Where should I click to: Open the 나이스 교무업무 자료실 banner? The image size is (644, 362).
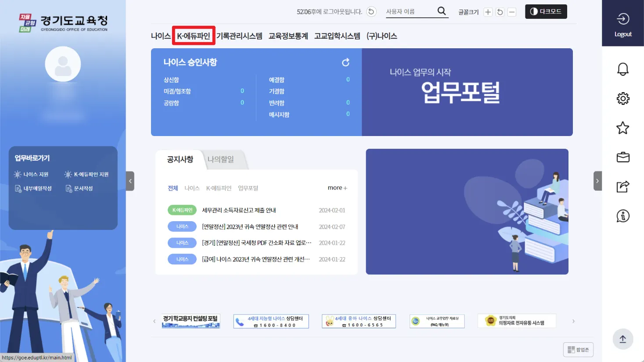437,321
